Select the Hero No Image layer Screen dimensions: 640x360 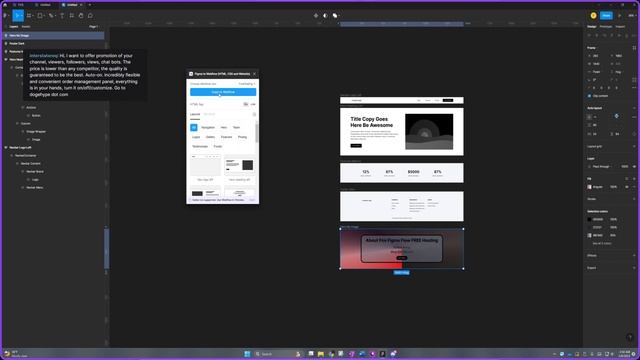tap(53, 36)
